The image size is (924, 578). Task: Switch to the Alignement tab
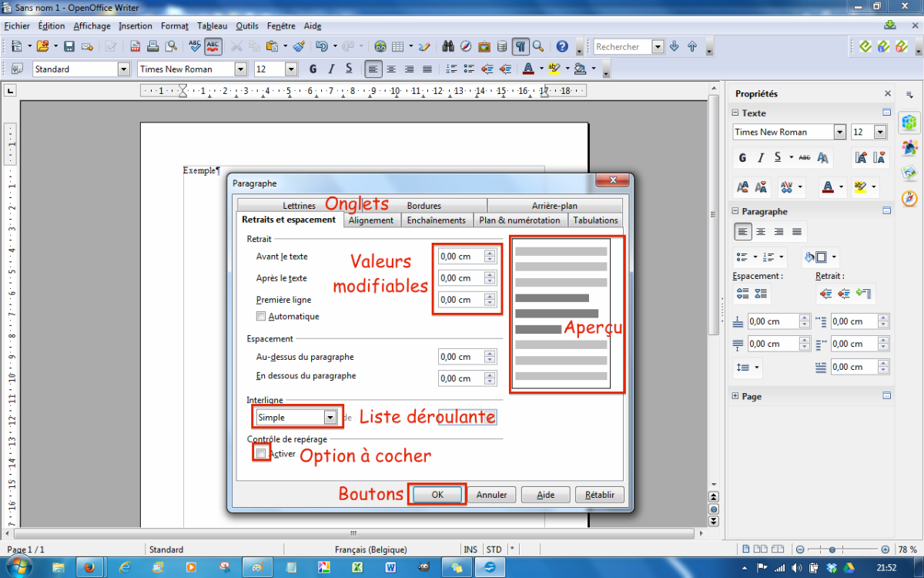coord(371,220)
